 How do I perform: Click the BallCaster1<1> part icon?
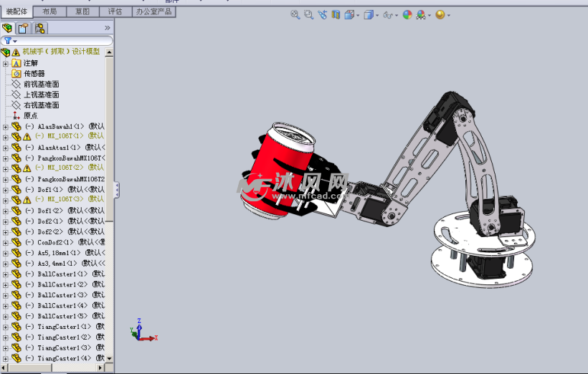[x=16, y=274]
